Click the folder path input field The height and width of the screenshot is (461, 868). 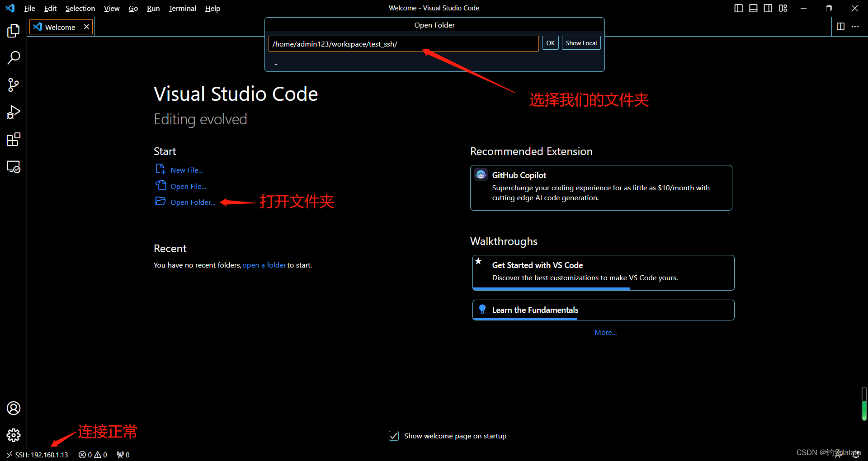tap(403, 44)
